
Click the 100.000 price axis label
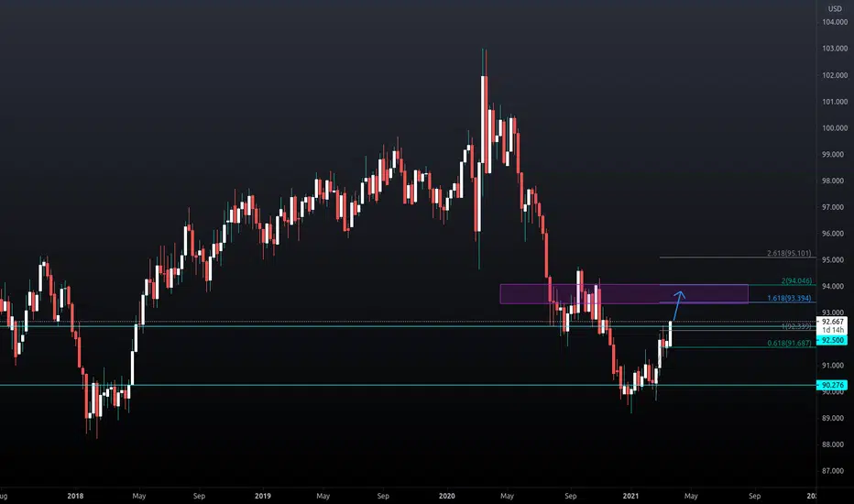coord(835,128)
